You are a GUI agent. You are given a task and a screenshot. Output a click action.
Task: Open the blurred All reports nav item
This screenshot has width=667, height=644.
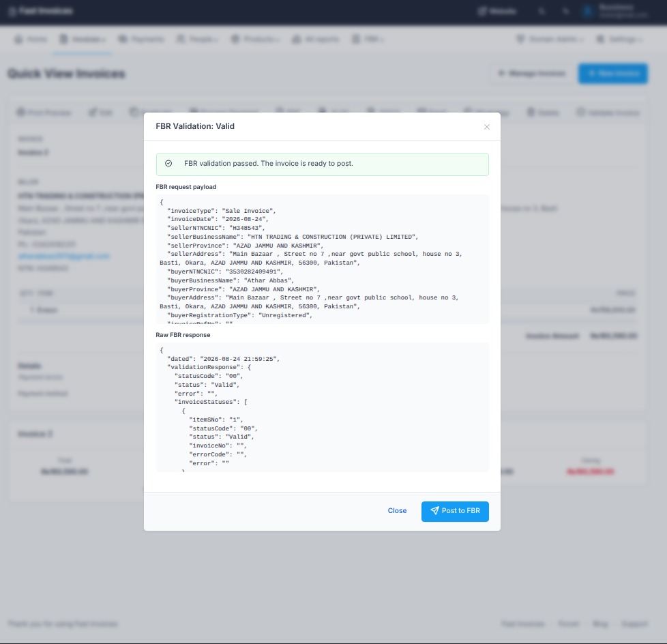point(316,40)
